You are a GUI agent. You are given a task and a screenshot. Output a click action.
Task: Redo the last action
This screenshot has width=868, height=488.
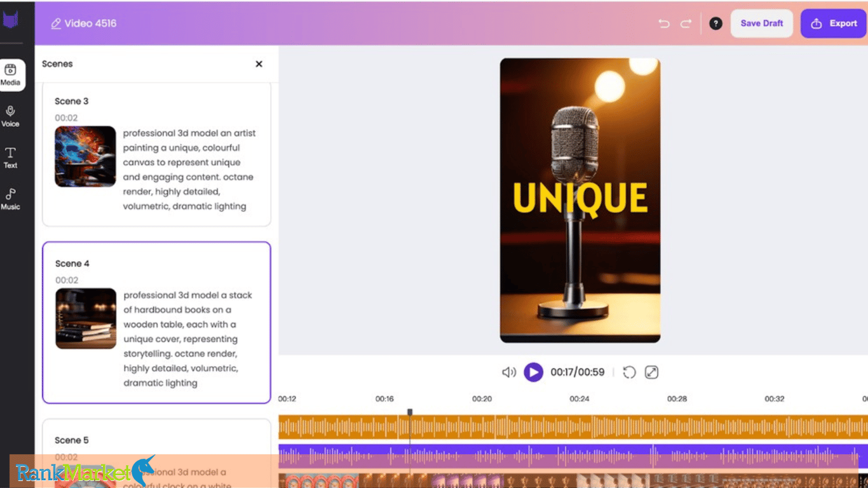[686, 24]
